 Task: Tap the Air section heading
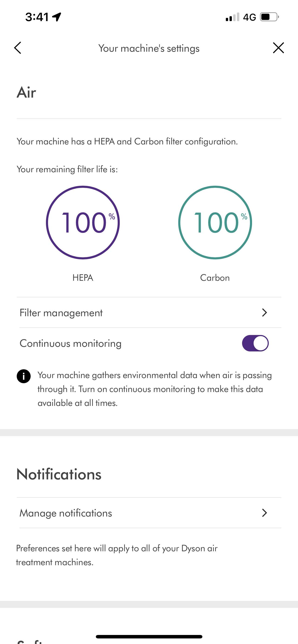pyautogui.click(x=26, y=92)
